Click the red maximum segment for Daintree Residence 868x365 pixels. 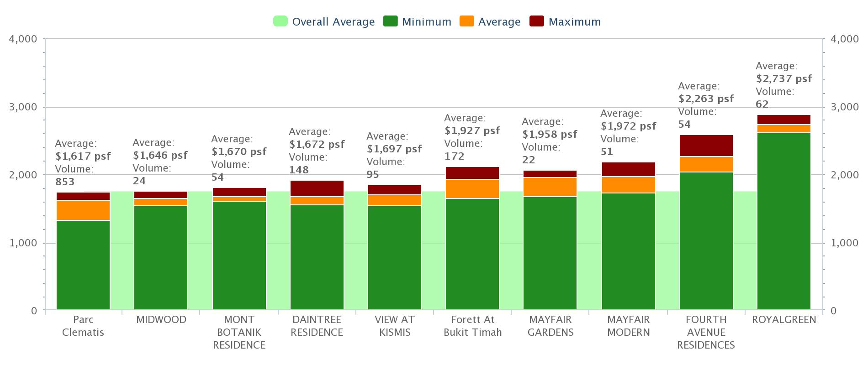click(317, 188)
